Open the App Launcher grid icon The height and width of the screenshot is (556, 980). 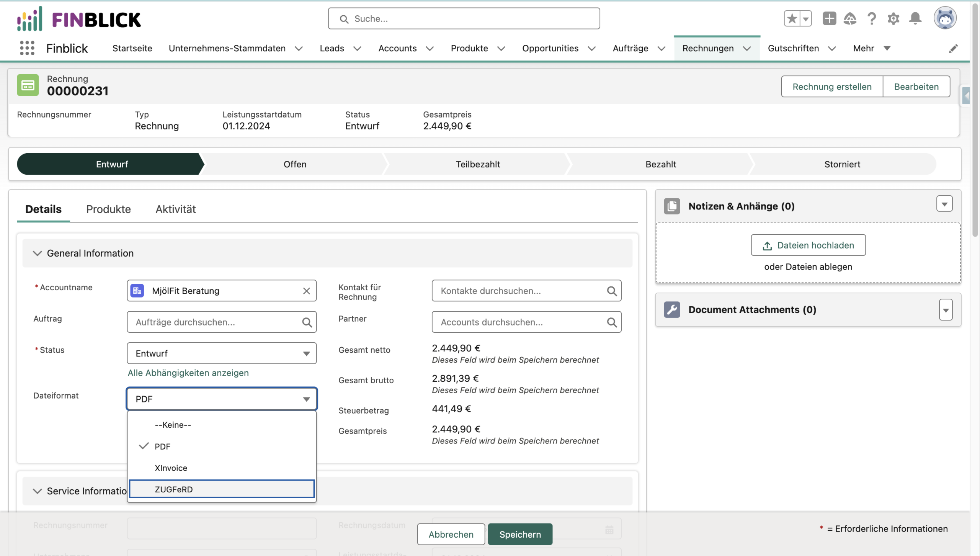27,48
